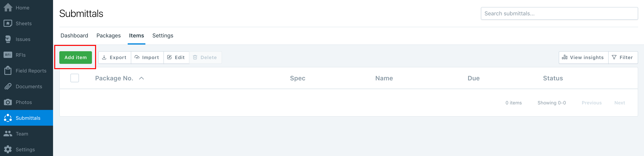Switch to the Packages tab
Viewport: 644px width, 156px height.
(x=108, y=36)
